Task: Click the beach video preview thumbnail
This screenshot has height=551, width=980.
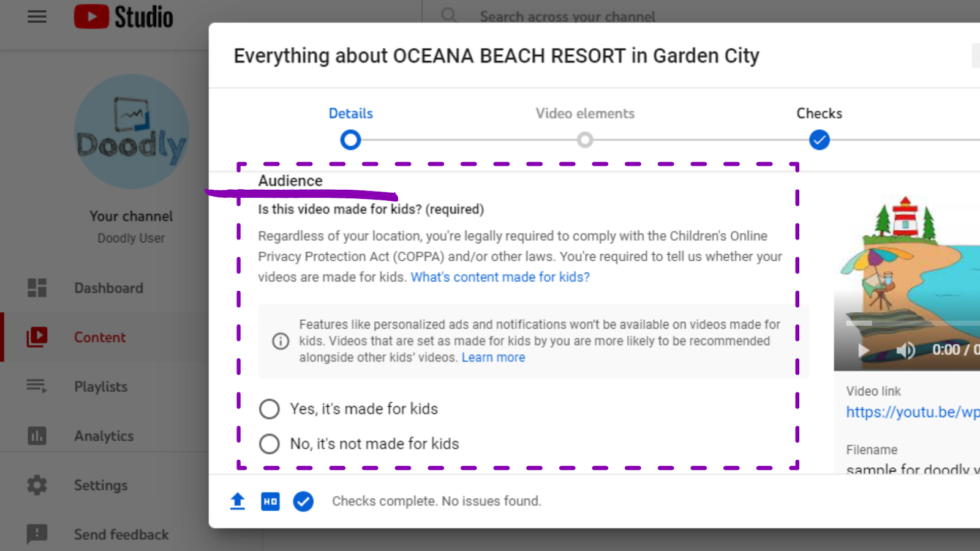Action: coord(907,283)
